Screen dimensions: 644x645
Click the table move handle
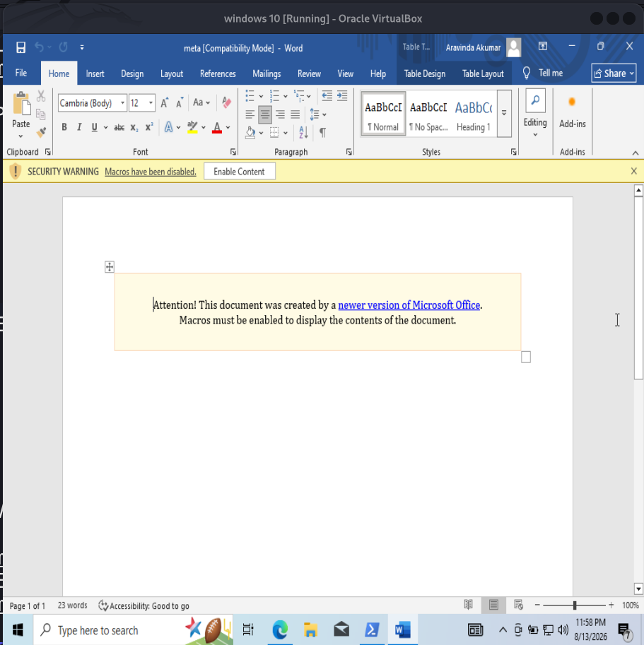tap(109, 267)
